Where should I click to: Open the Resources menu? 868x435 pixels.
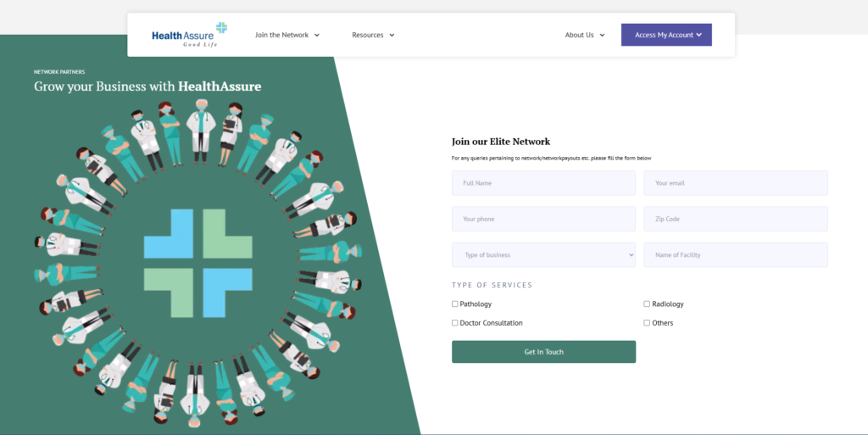(368, 35)
